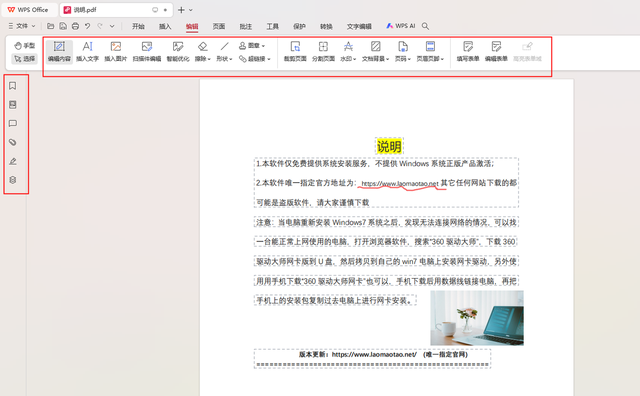Click the WPS Office home tab
Viewport: 640px width, 396px height.
tap(28, 9)
